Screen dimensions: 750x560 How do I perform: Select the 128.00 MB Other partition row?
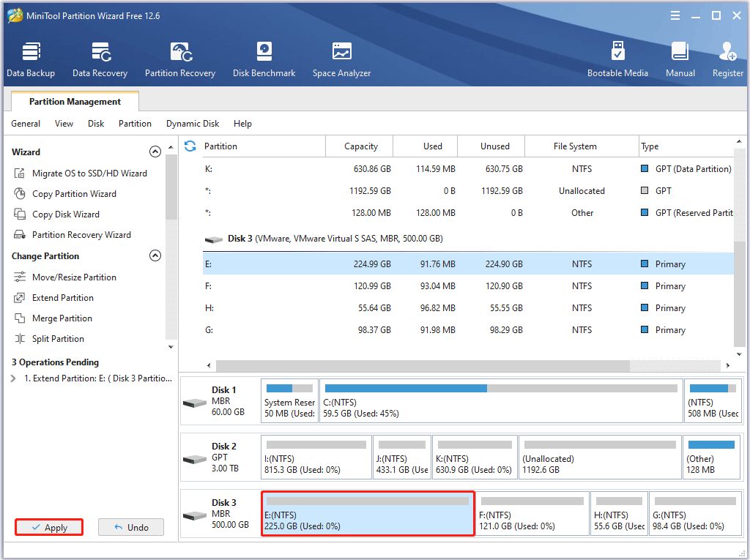pos(468,213)
